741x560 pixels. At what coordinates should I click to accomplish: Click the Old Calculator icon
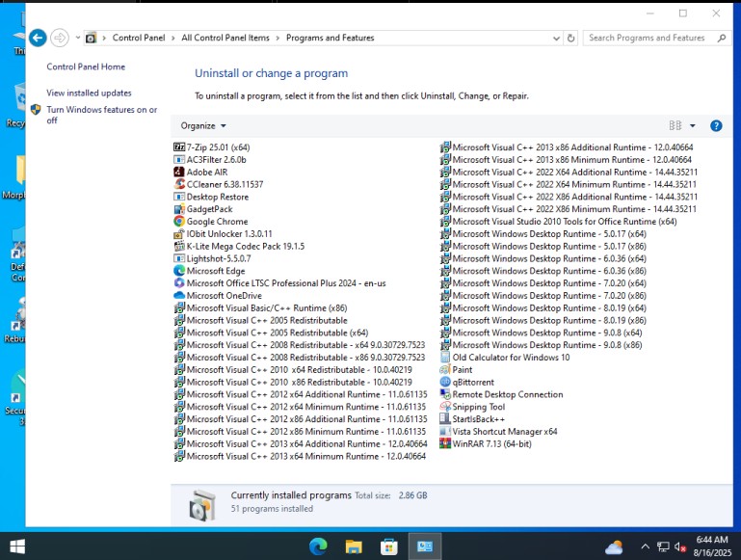tap(445, 358)
